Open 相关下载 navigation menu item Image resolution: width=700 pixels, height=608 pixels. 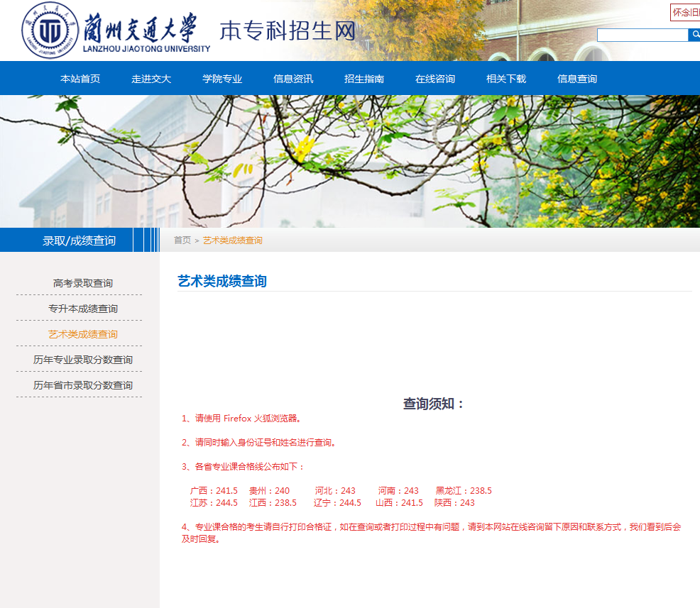click(506, 79)
